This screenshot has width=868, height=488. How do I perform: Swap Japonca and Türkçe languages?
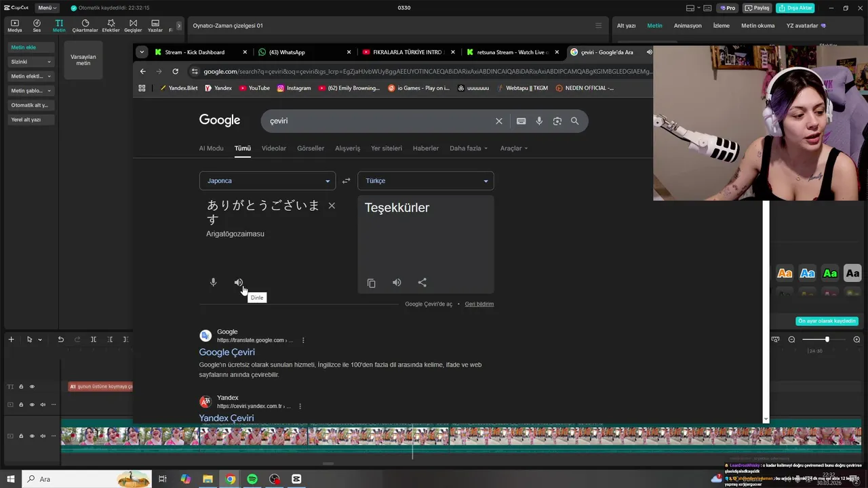tap(346, 181)
